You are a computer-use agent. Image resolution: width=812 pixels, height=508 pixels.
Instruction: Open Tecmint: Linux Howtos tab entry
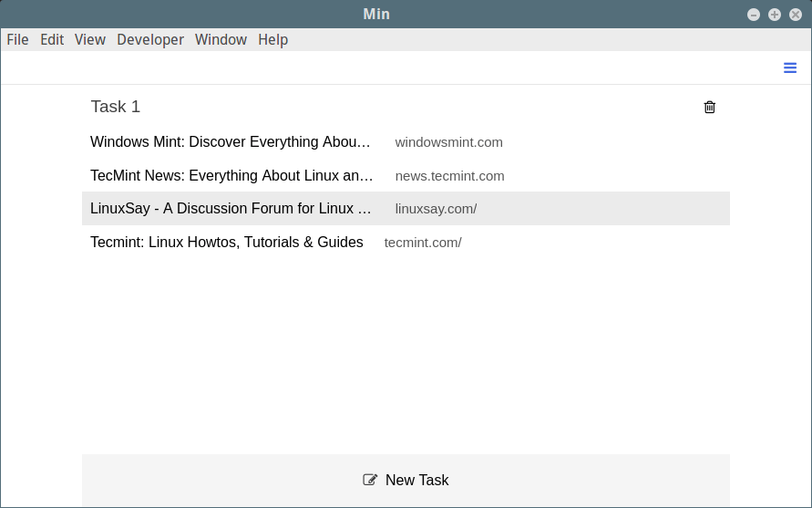tap(406, 242)
